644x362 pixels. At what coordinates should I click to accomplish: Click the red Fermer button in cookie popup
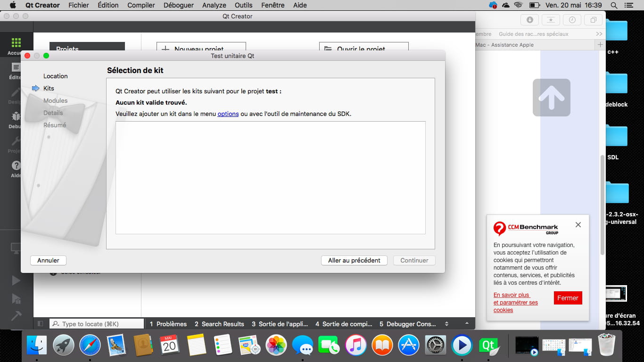tap(568, 298)
